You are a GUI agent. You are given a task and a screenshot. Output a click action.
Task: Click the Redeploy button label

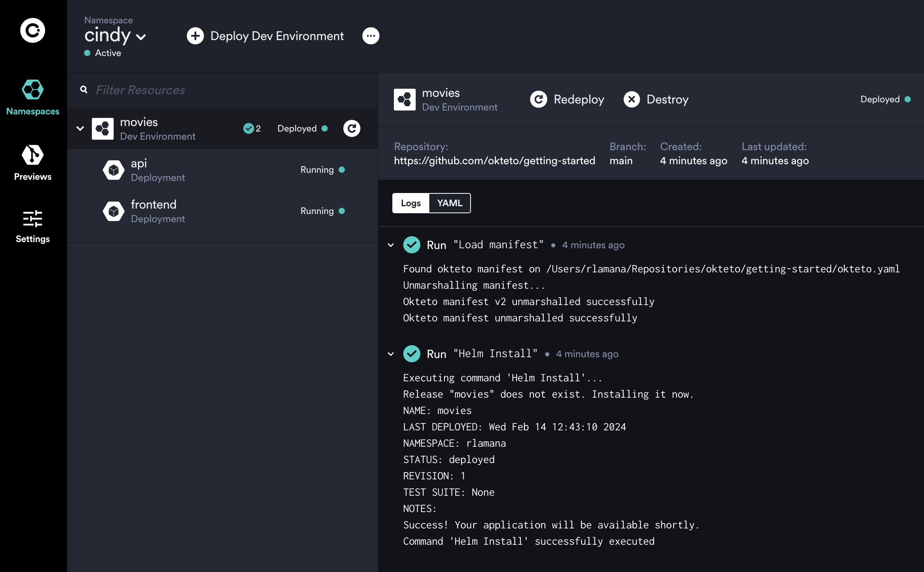click(x=579, y=100)
